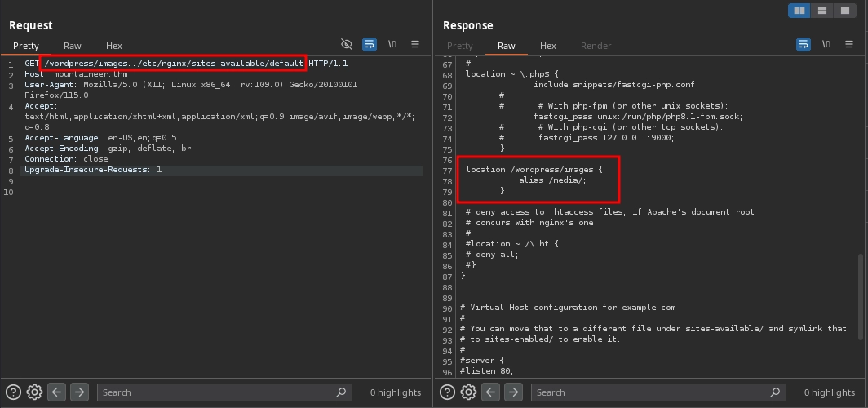Viewport: 868px width, 408px height.
Task: Toggle hidden characters eye icon in Request panel
Action: tap(347, 44)
